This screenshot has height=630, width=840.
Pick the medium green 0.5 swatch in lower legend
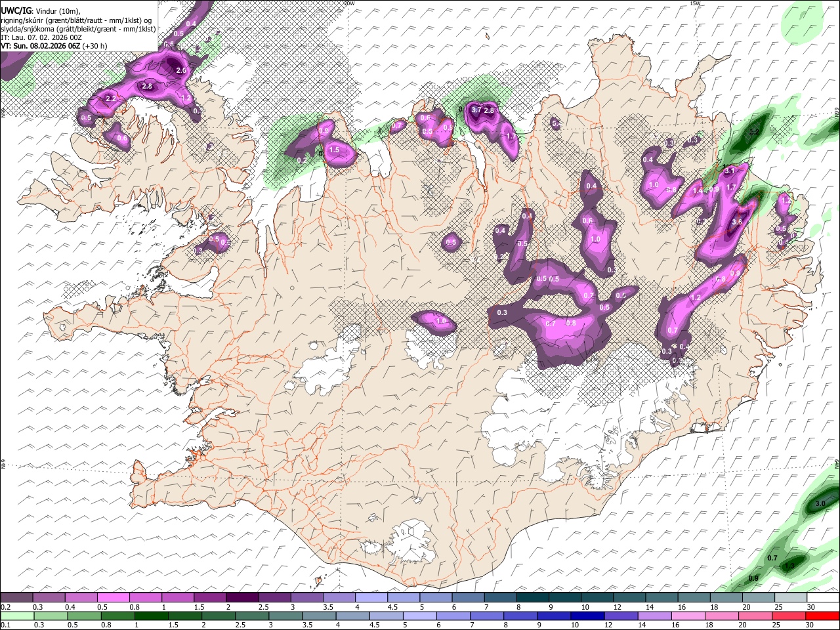pos(84,616)
